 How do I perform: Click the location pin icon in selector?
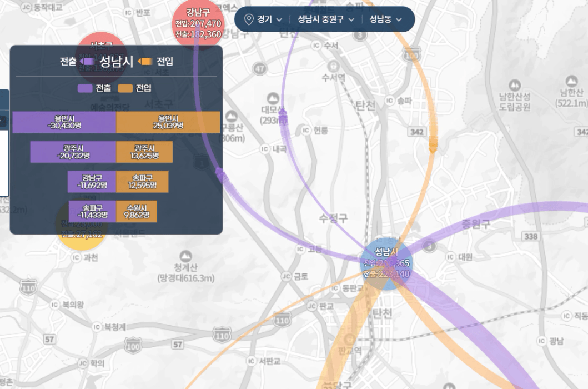coord(248,19)
